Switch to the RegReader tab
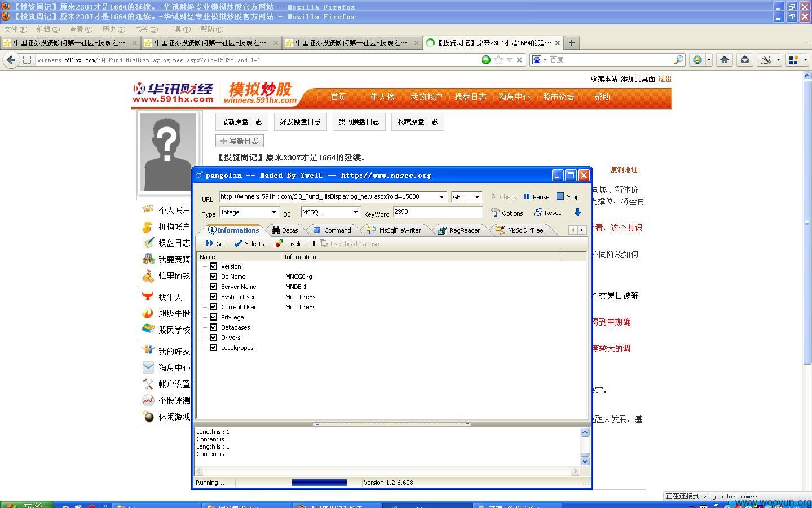The image size is (812, 508). click(x=459, y=230)
